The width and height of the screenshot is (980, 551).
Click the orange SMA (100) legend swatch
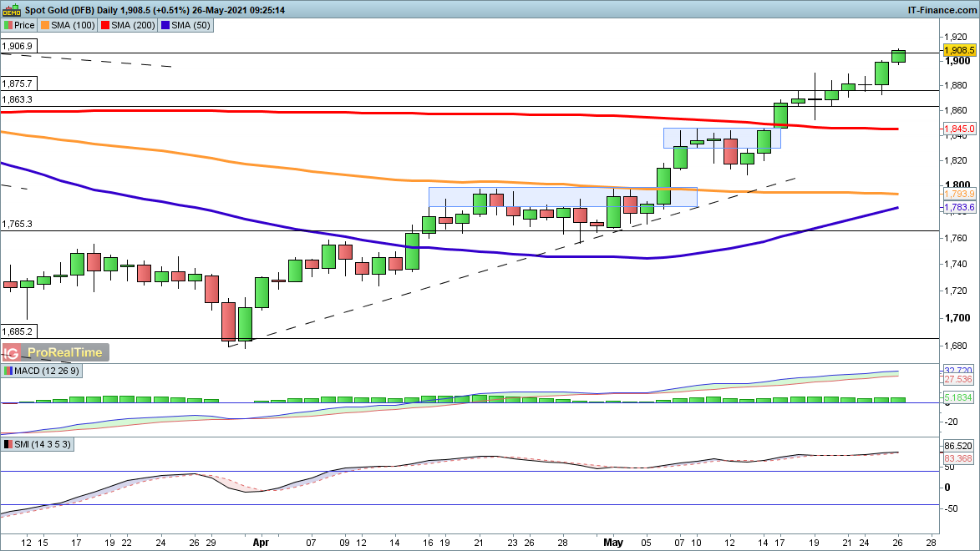46,25
